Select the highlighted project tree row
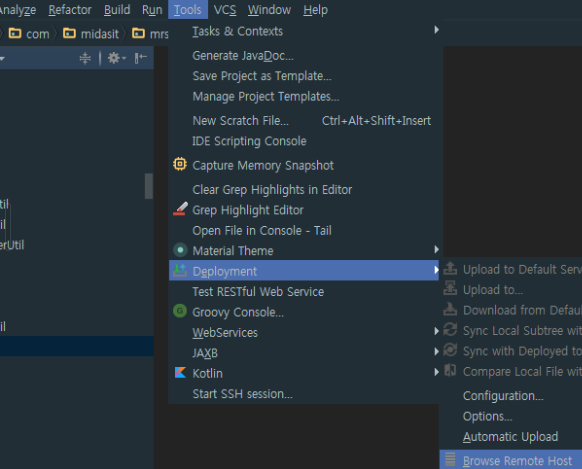The height and width of the screenshot is (469, 582). (77, 346)
